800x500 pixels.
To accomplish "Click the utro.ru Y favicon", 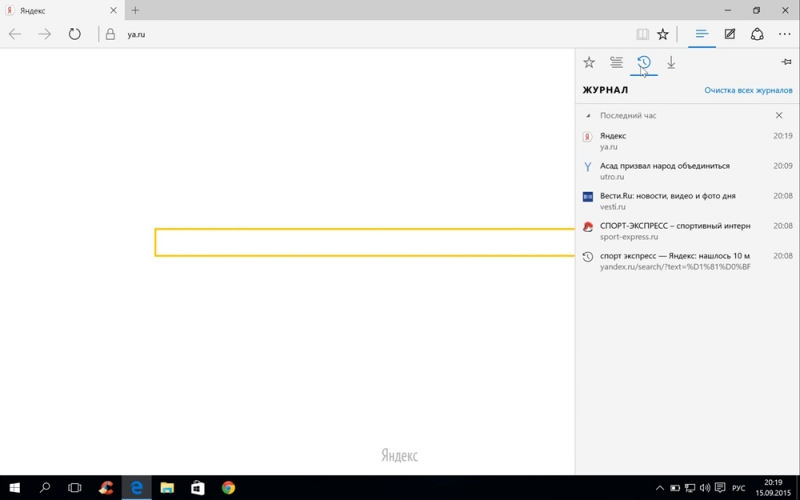I will (587, 166).
